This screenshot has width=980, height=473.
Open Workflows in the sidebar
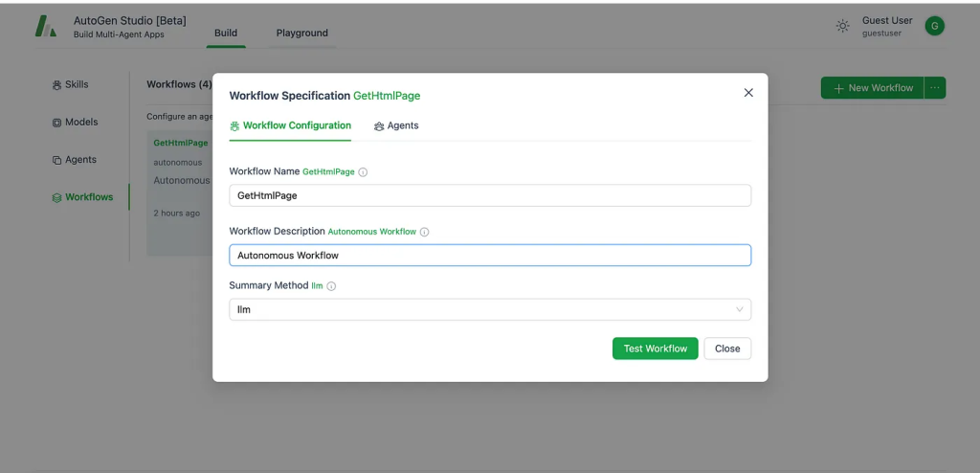click(x=82, y=197)
